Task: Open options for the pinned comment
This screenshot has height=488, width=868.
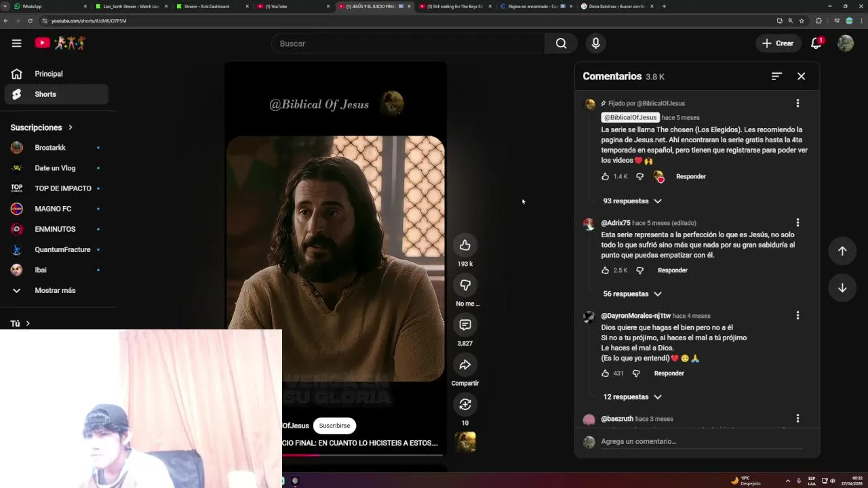Action: [x=797, y=103]
